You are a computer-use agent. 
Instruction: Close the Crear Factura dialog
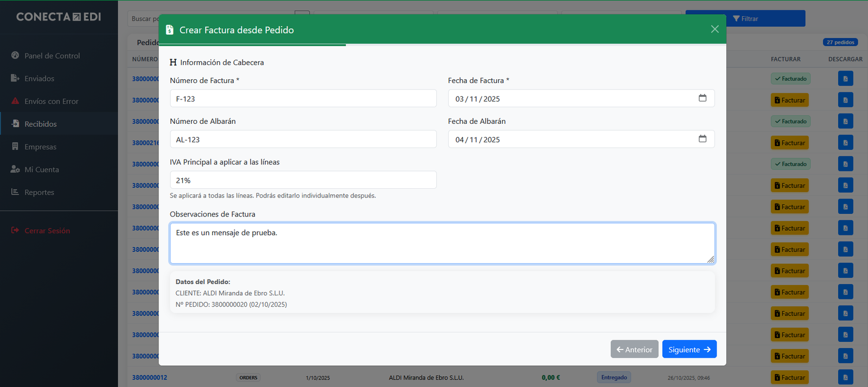pos(714,29)
